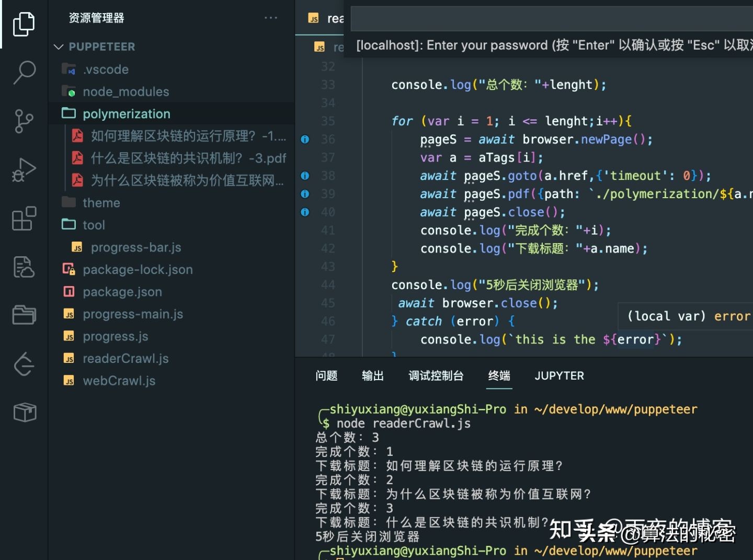Toggle the breakpoint indicator on line 38
The image size is (753, 560).
(x=305, y=176)
